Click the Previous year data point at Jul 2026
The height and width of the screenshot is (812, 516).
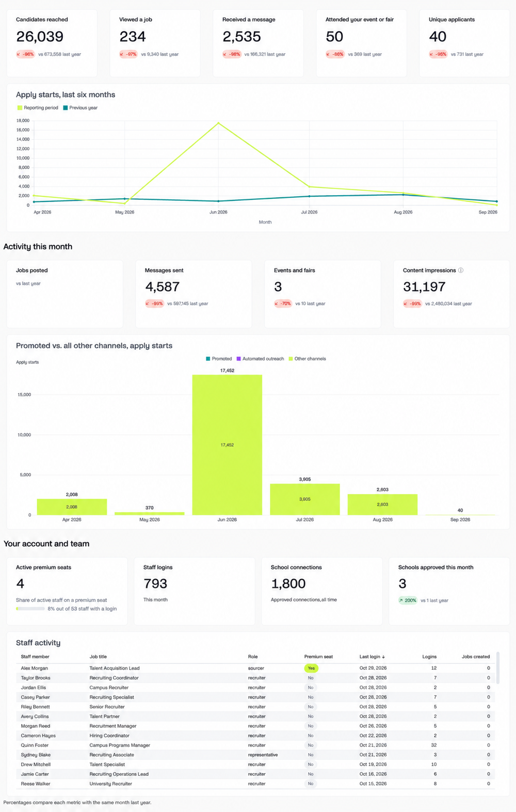(x=310, y=196)
